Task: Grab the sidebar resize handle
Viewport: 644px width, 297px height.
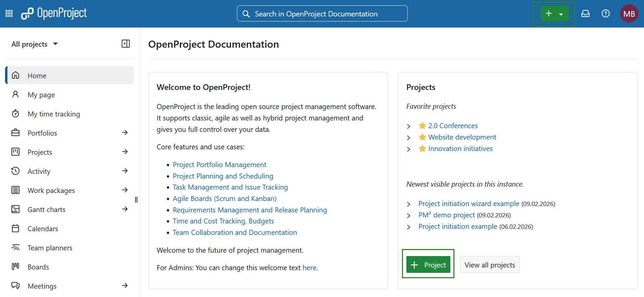Action: (136, 200)
